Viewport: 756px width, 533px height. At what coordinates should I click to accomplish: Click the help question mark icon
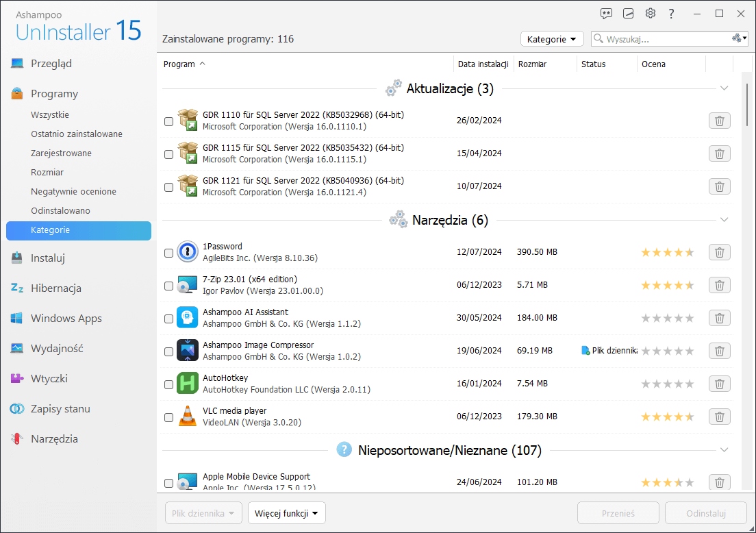click(672, 14)
